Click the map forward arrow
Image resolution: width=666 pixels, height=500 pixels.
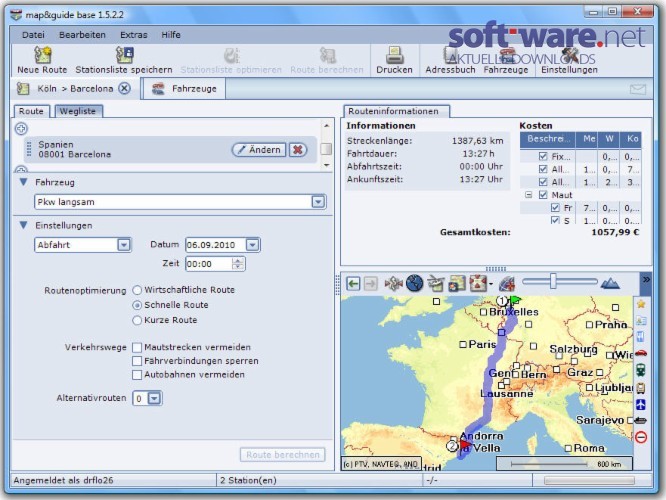[370, 283]
